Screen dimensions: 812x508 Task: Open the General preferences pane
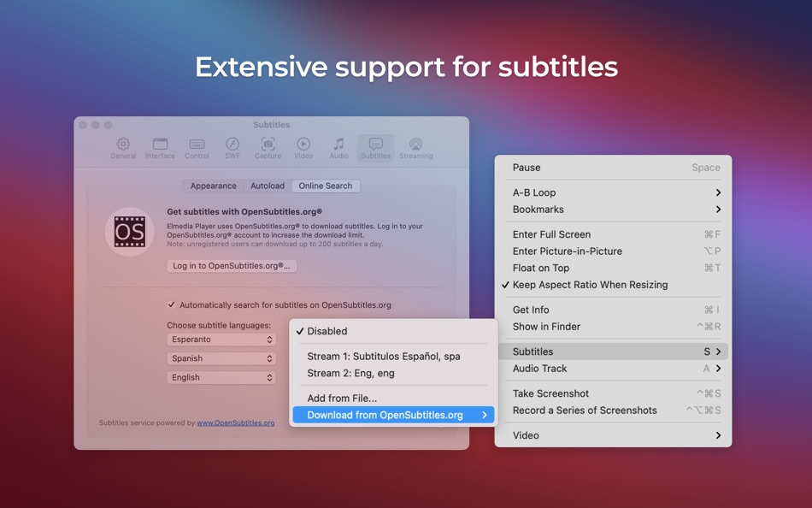123,147
